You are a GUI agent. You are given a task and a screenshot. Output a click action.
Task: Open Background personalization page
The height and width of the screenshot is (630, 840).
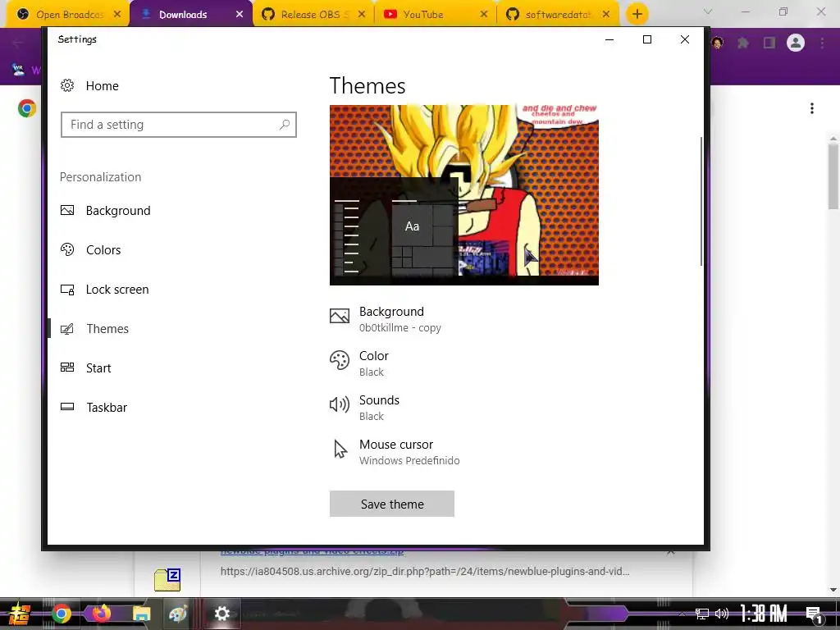[106, 211]
